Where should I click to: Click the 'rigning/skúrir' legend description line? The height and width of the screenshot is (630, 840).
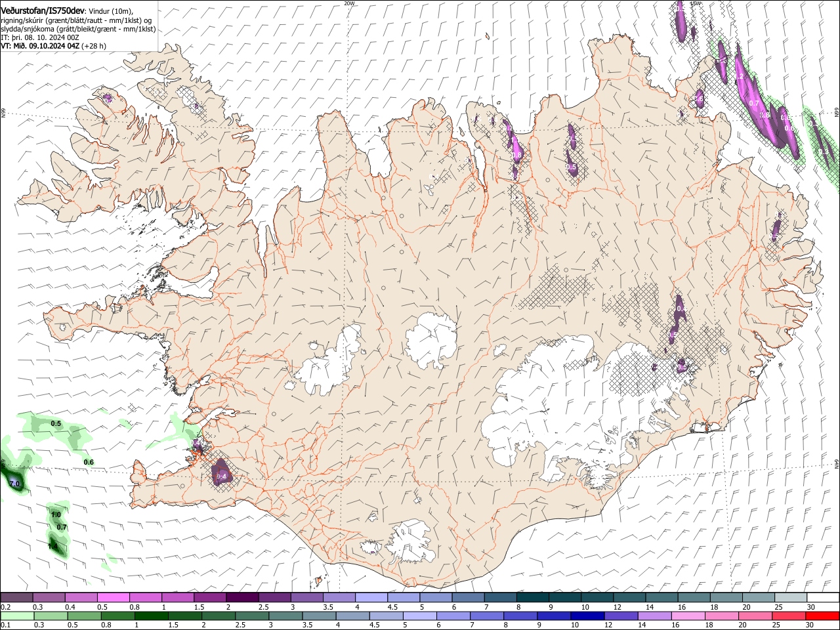(x=77, y=20)
